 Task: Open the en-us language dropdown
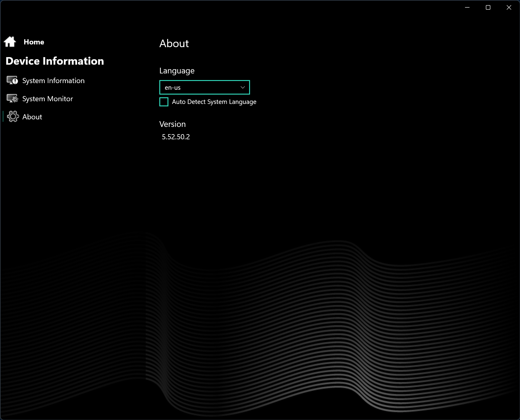205,87
